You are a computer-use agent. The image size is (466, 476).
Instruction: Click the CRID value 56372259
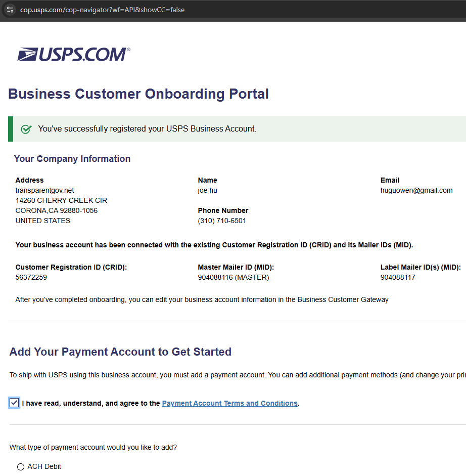click(31, 277)
